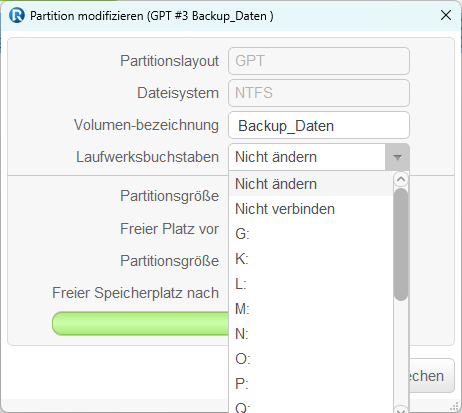Select drive letter M: in the list
Image resolution: width=462 pixels, height=413 pixels.
[311, 309]
